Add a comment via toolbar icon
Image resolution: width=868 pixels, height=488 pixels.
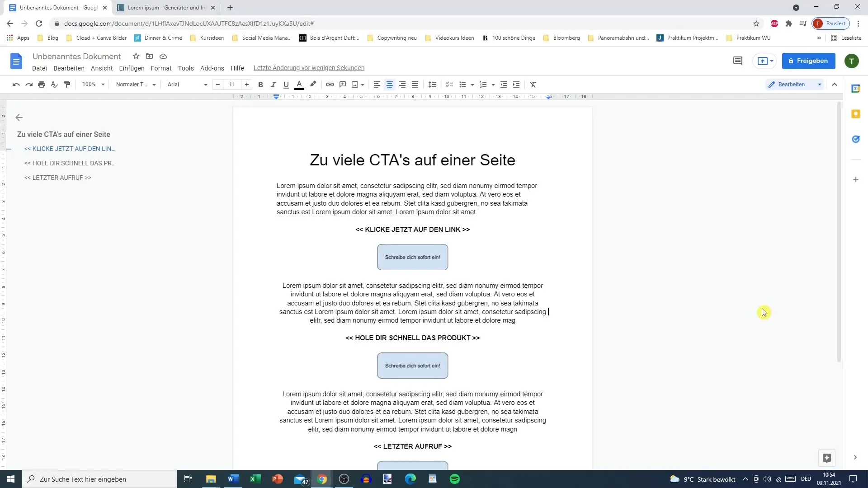click(x=343, y=84)
